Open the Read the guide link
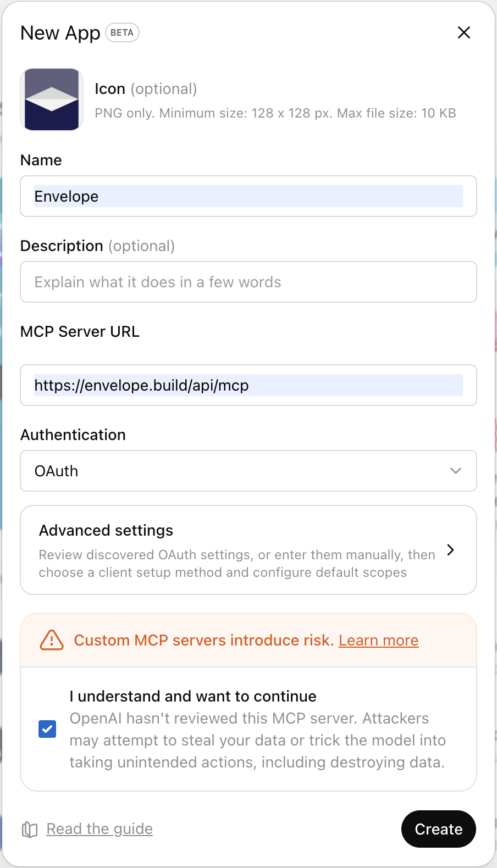Screen dimensions: 497x868 coord(100,828)
